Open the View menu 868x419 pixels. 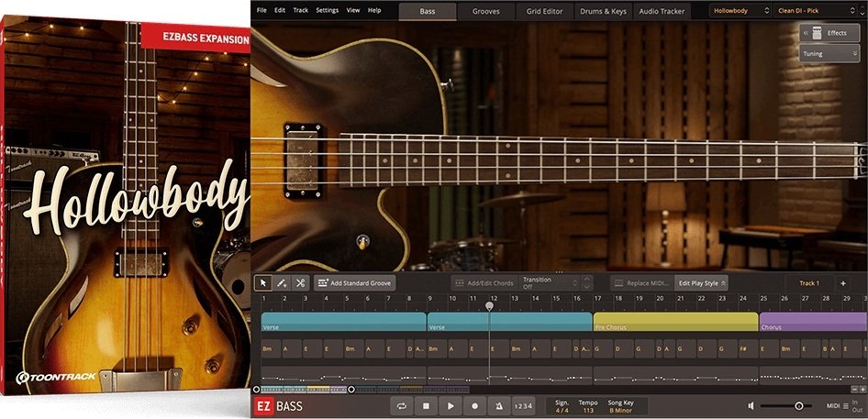click(353, 10)
